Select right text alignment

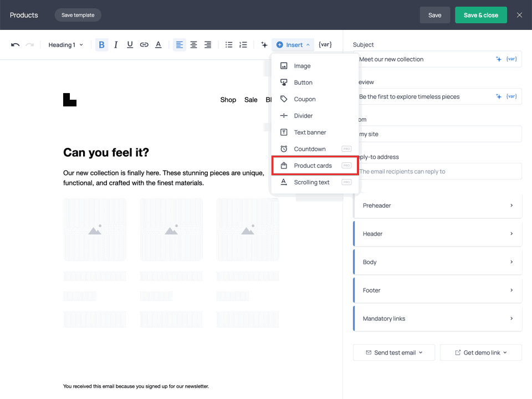click(x=208, y=44)
